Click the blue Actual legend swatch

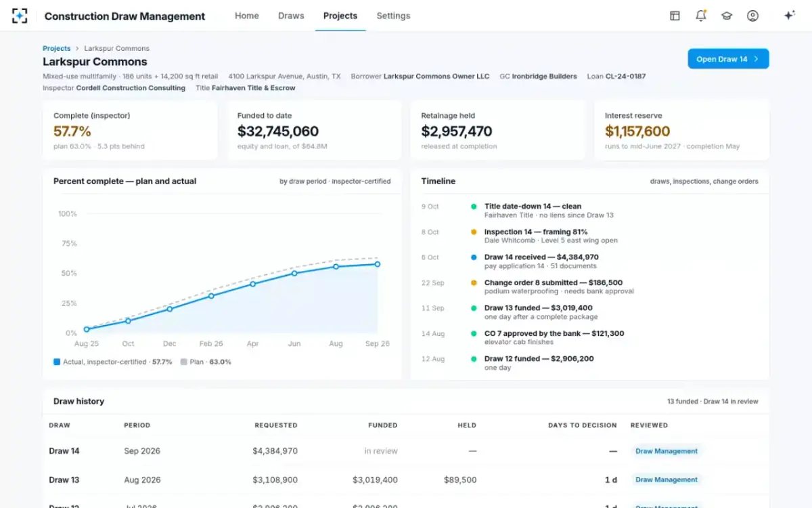(x=57, y=362)
